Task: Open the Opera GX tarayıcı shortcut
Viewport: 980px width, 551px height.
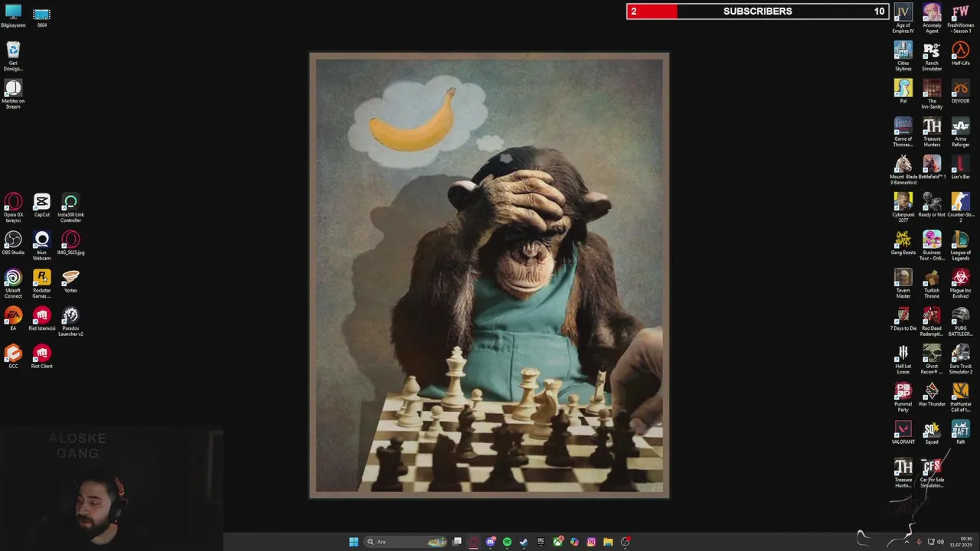Action: [x=13, y=208]
